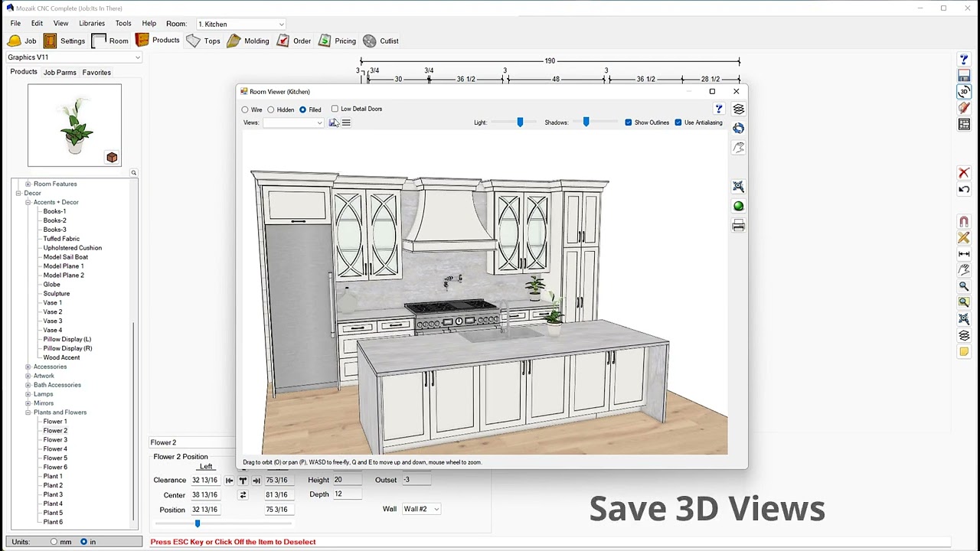Expand the Accessories tree node
The height and width of the screenshot is (551, 980).
tap(28, 367)
